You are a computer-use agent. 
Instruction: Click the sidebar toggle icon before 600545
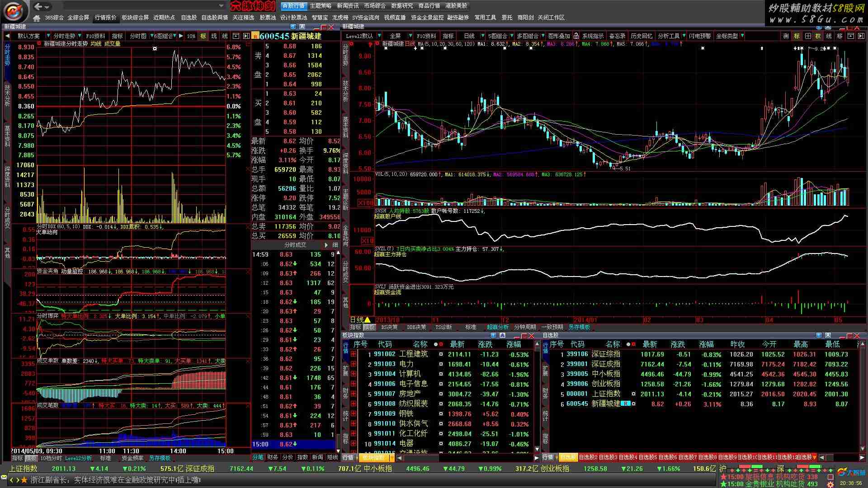point(246,36)
